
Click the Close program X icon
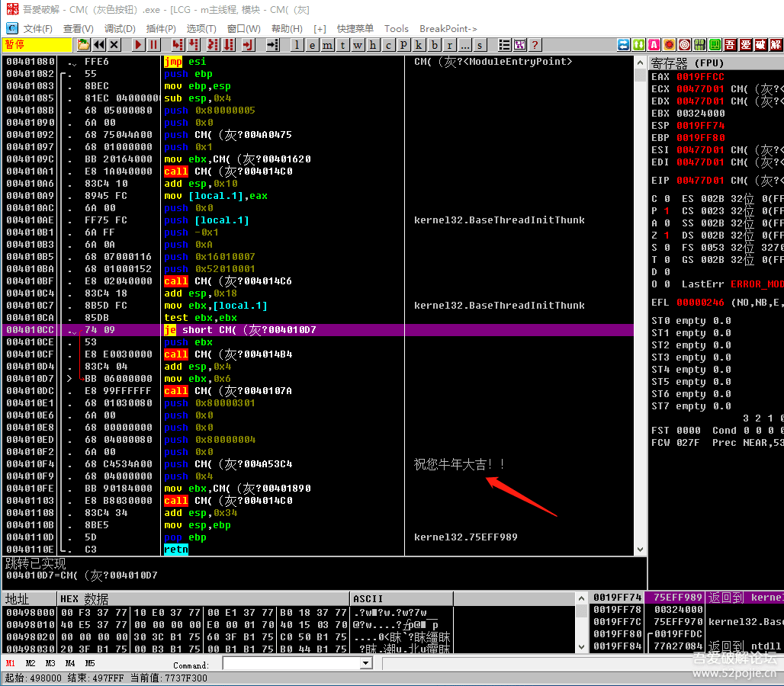(x=115, y=45)
